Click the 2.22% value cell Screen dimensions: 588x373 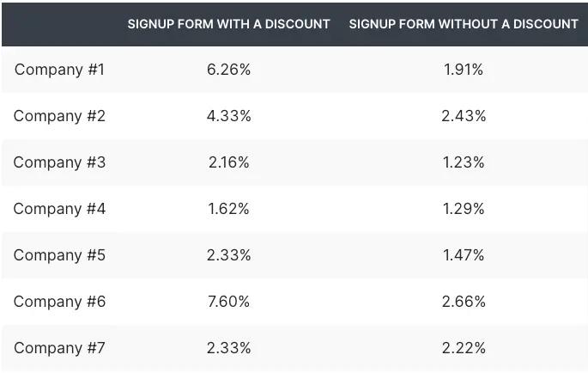click(464, 348)
